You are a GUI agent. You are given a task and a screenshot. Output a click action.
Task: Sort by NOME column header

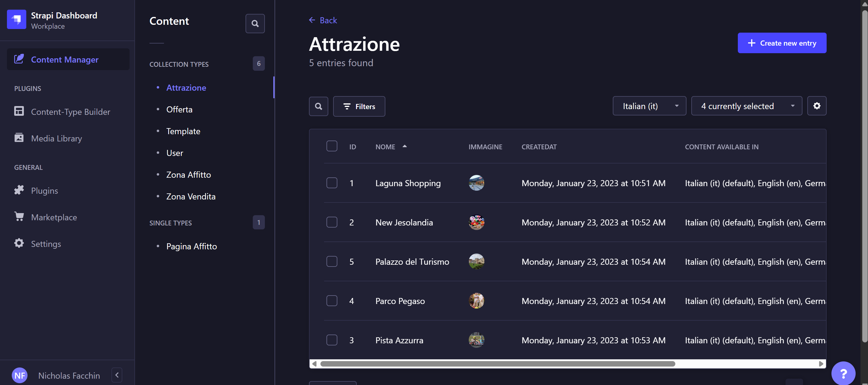[385, 147]
